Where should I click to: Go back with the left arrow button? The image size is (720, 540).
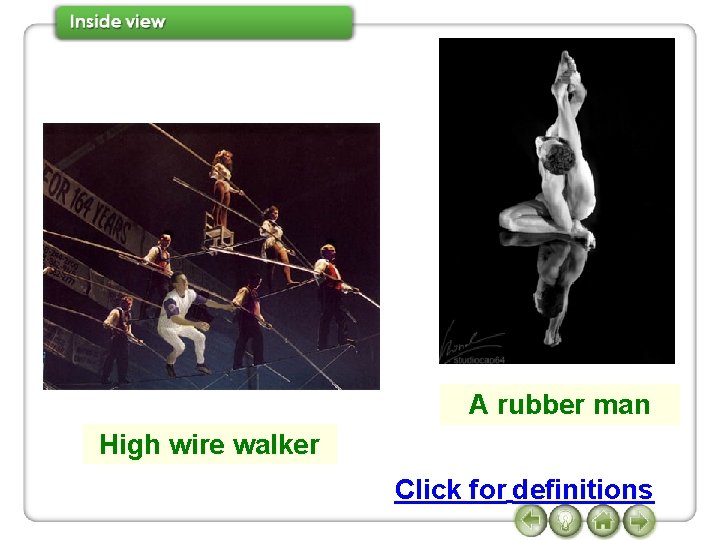click(x=531, y=521)
